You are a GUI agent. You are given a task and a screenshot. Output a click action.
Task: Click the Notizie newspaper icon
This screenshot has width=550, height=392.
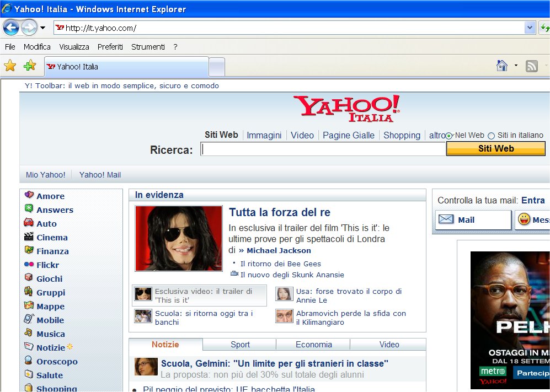tap(29, 346)
